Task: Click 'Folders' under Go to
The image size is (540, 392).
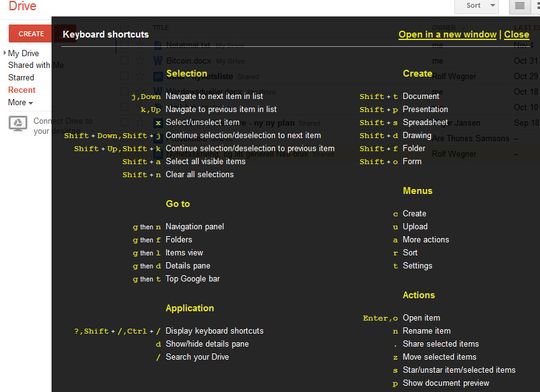Action: click(x=179, y=240)
